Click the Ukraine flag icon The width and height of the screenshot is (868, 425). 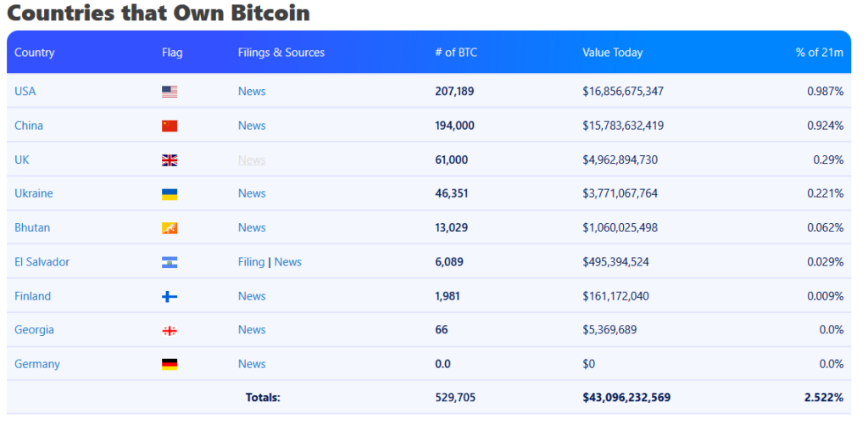[x=170, y=194]
